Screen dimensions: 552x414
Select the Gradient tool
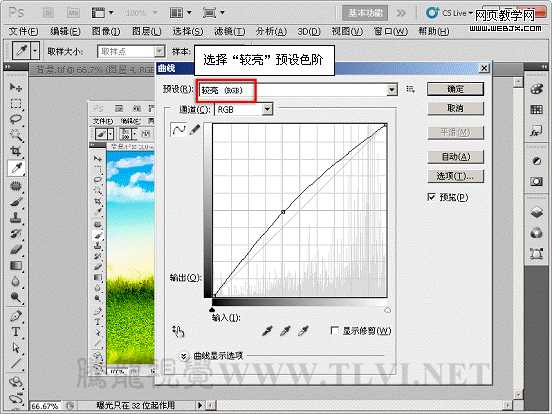pyautogui.click(x=16, y=265)
